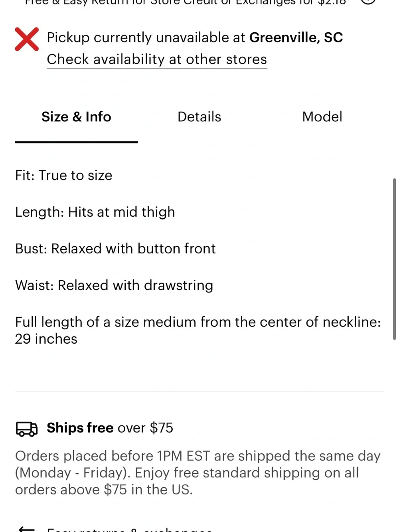The width and height of the screenshot is (399, 532).
Task: Select the Size & Info tab
Action: pos(76,117)
